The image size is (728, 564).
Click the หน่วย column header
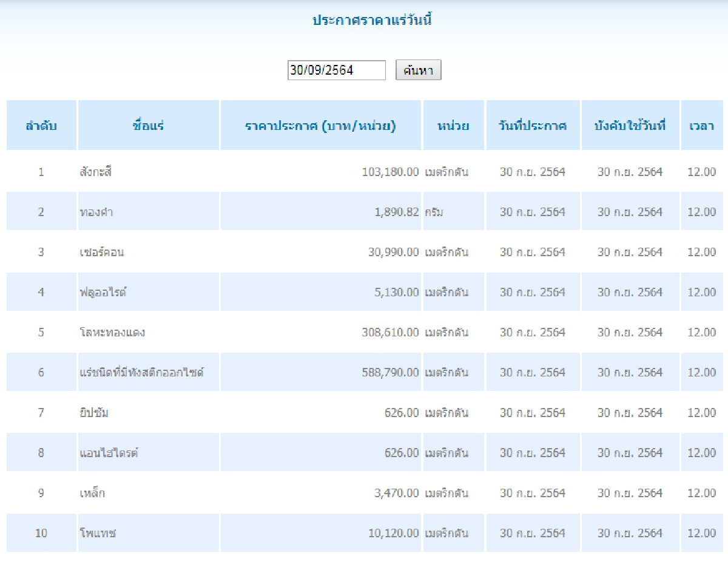(454, 126)
